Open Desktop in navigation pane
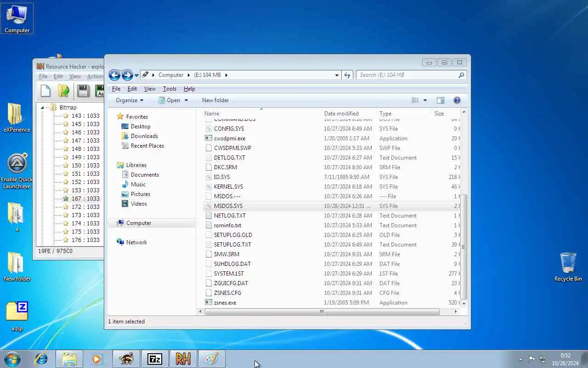This screenshot has height=368, width=588. coord(141,126)
